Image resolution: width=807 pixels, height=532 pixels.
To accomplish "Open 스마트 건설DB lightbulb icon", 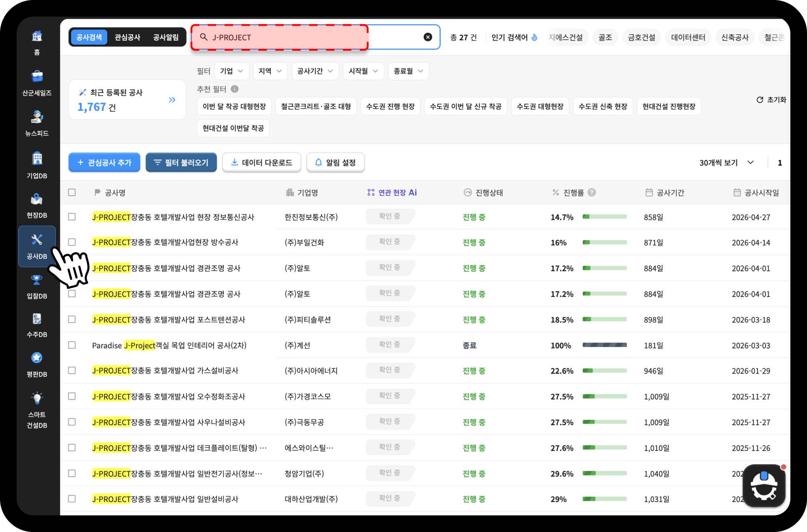I will tap(37, 398).
